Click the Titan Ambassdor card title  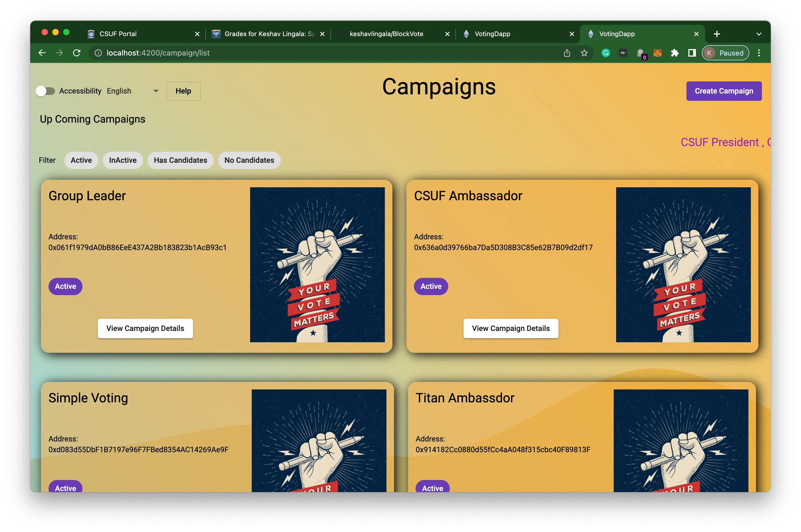(465, 398)
